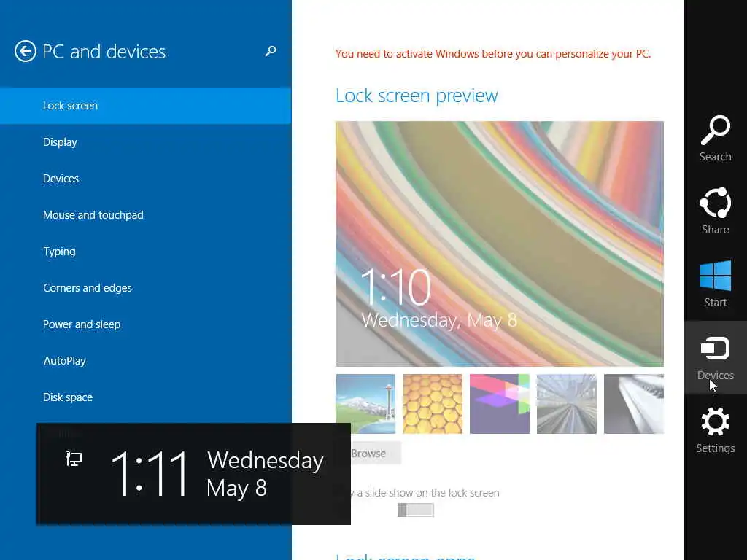Select AutoPlay in the sidebar

tap(145, 361)
